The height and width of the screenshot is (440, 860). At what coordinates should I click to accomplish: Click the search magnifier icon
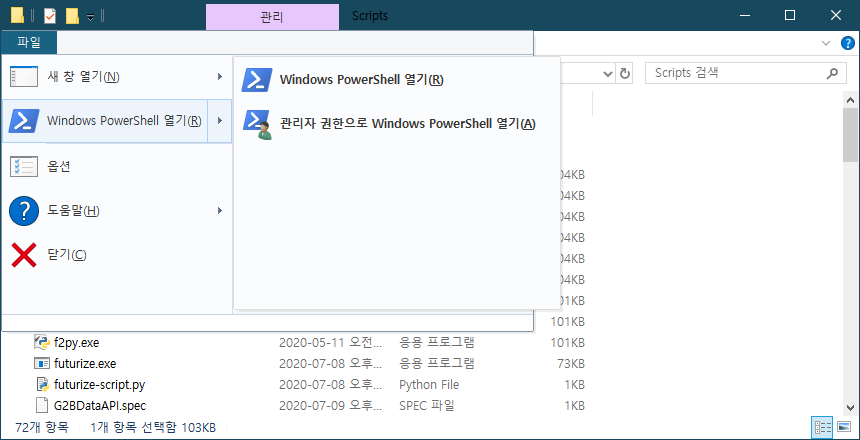tap(832, 72)
